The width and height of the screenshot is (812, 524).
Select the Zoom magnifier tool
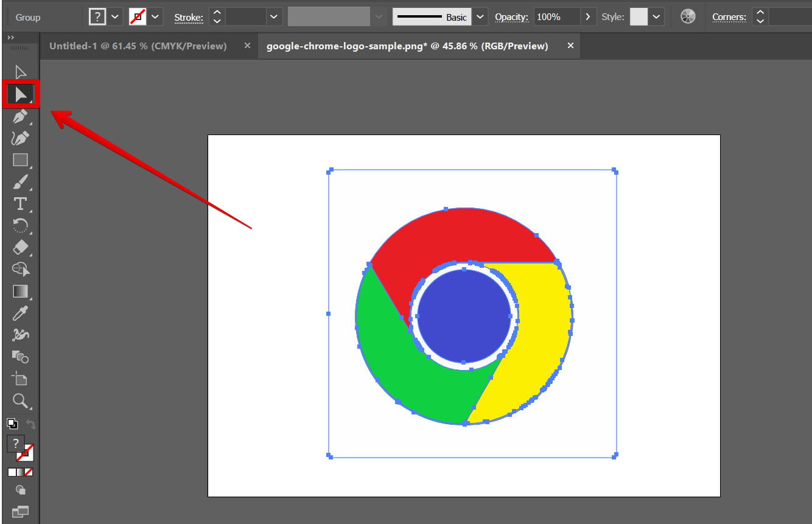tap(20, 400)
